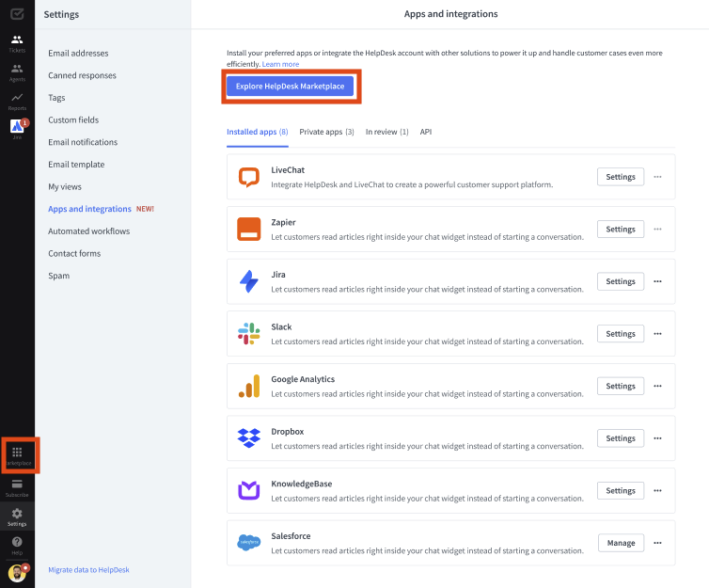Switch to the Installed apps tab
Viewport: 709px width, 588px height.
(258, 132)
